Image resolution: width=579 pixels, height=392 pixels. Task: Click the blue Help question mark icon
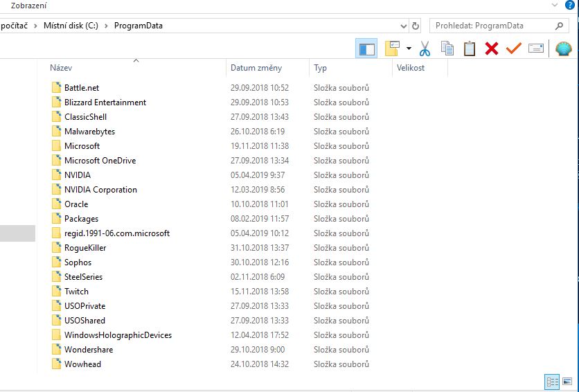tap(570, 5)
